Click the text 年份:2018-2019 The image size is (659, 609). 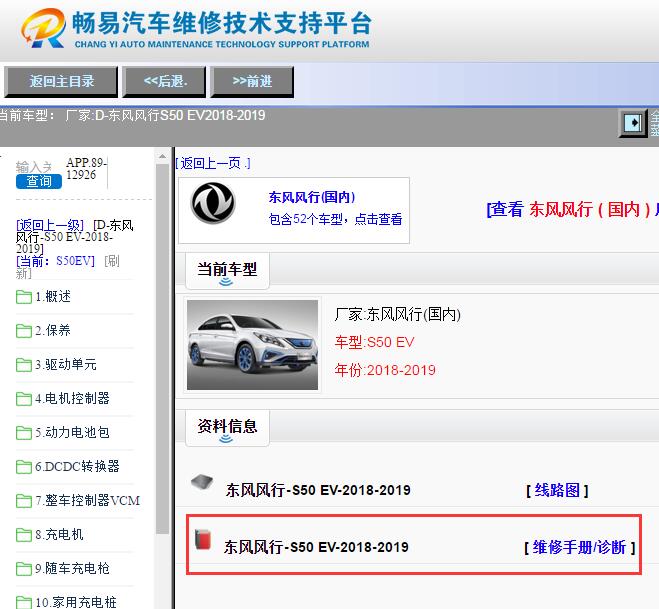coord(385,370)
